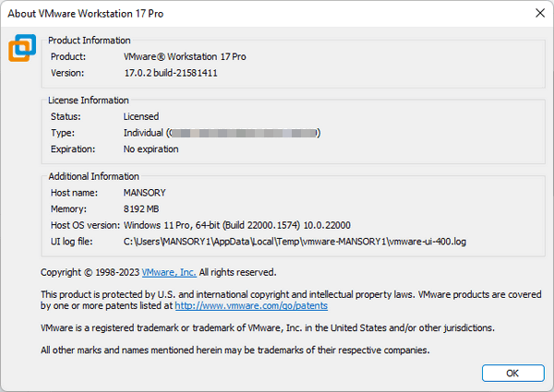Viewport: 554px width, 392px height.
Task: Select the product name VMware Workstation 17 Pro
Action: tap(185, 56)
